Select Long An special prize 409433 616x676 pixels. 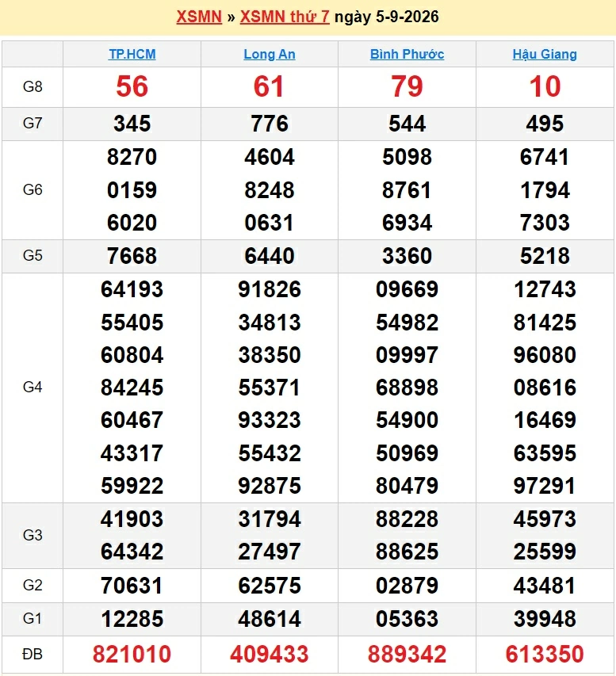pos(270,654)
